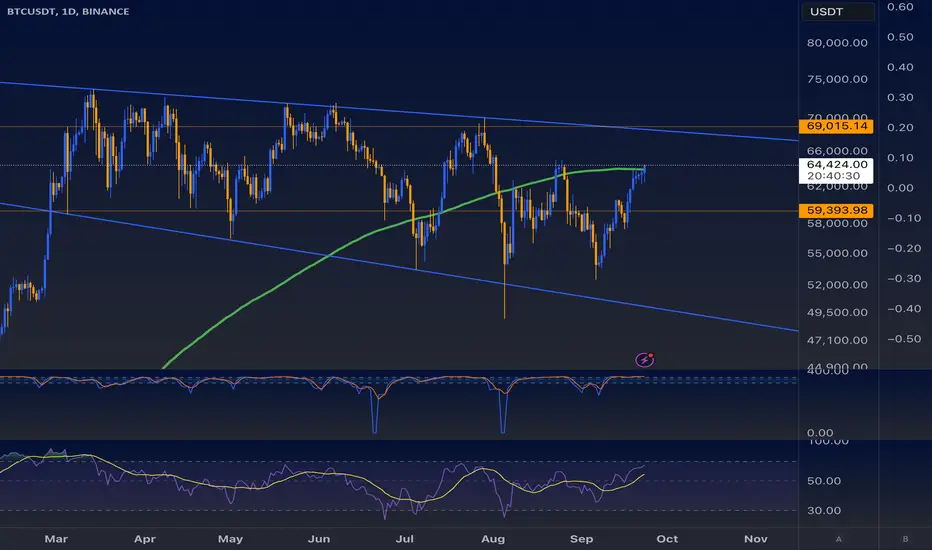Click the 52,000.00 price axis label
This screenshot has width=932, height=550.
click(837, 285)
